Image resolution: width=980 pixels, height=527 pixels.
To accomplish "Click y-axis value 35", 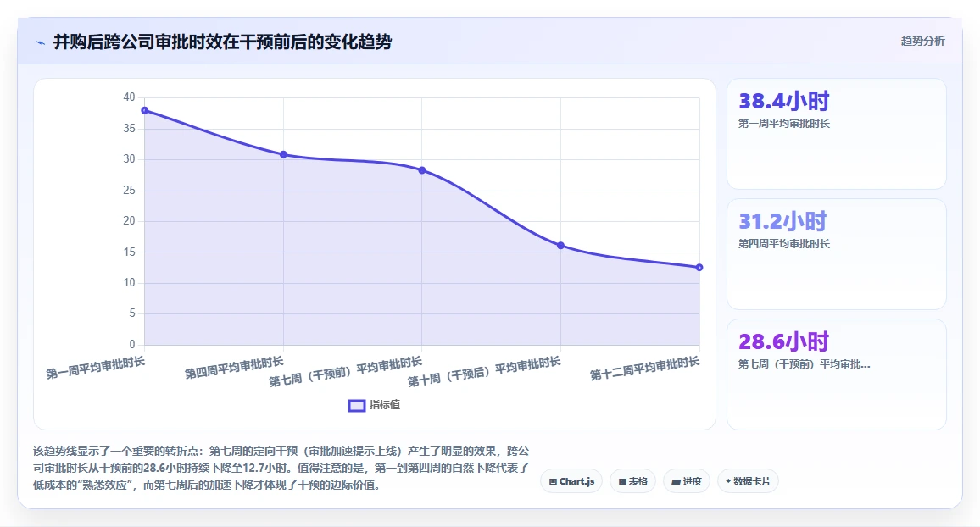I will (129, 128).
